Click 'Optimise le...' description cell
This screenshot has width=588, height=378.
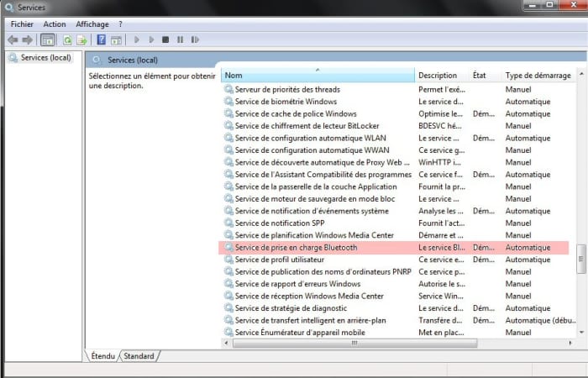coord(440,113)
